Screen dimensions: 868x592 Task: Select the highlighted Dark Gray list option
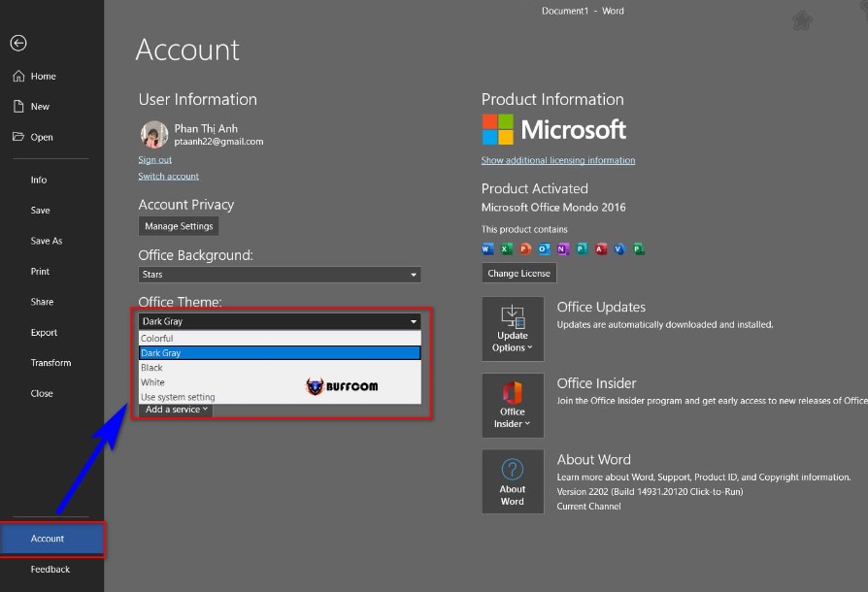point(280,353)
